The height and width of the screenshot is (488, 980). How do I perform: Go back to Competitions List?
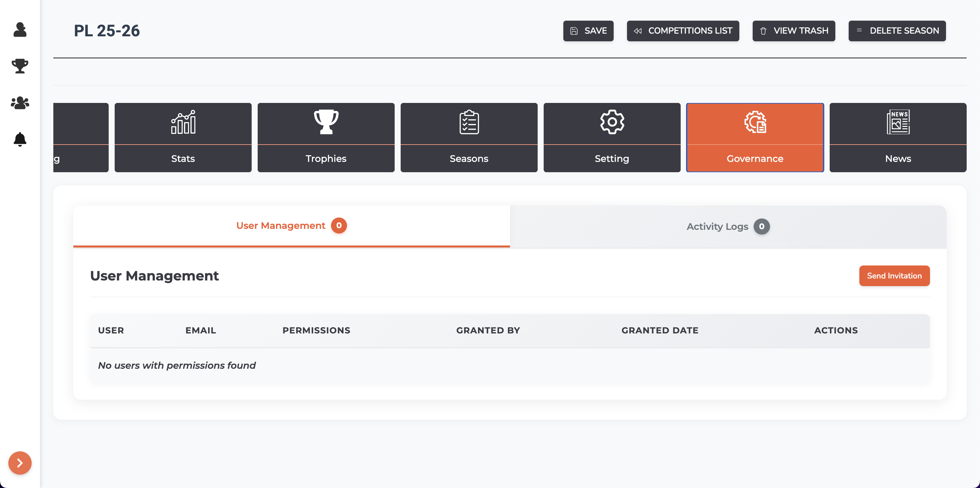point(683,31)
